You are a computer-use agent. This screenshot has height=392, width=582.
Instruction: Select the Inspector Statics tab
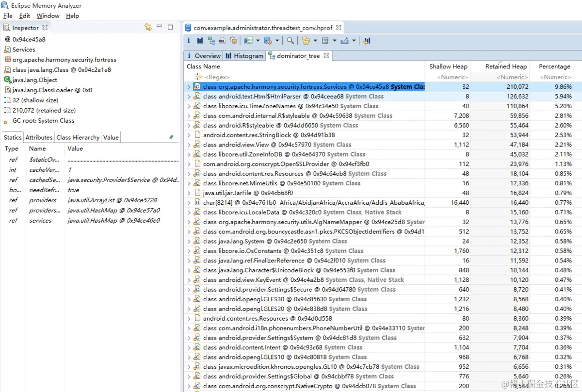(x=13, y=137)
